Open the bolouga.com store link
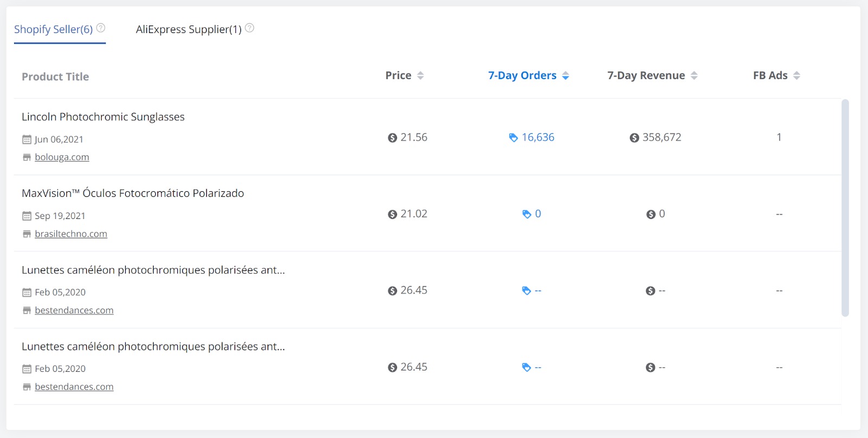The height and width of the screenshot is (438, 868). click(x=62, y=157)
